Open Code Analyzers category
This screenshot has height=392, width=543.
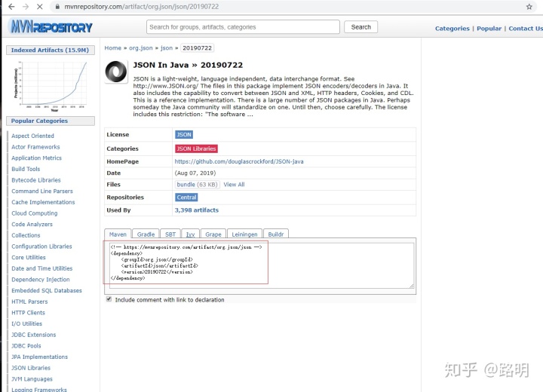(x=32, y=225)
